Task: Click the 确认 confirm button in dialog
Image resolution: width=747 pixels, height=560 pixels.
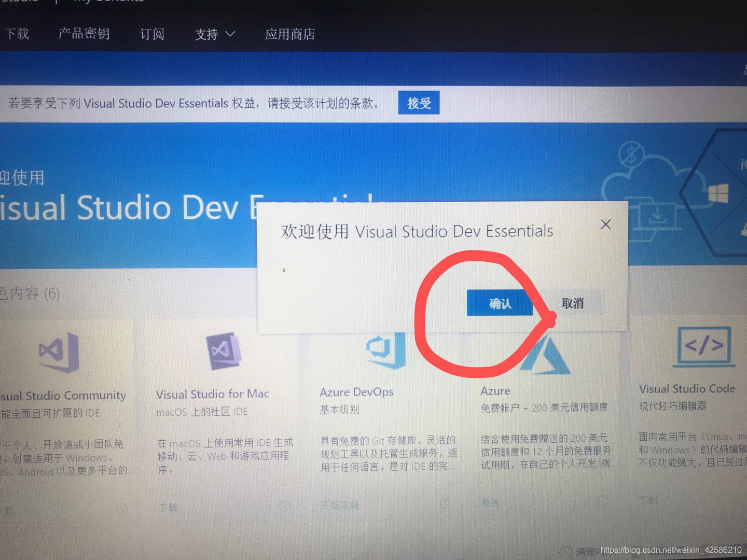Action: click(x=500, y=303)
